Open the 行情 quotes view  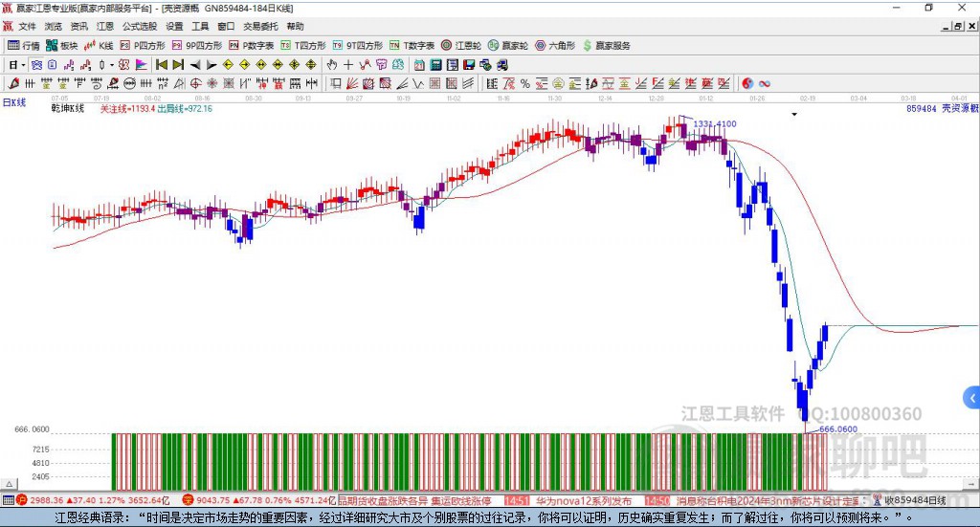click(23, 46)
